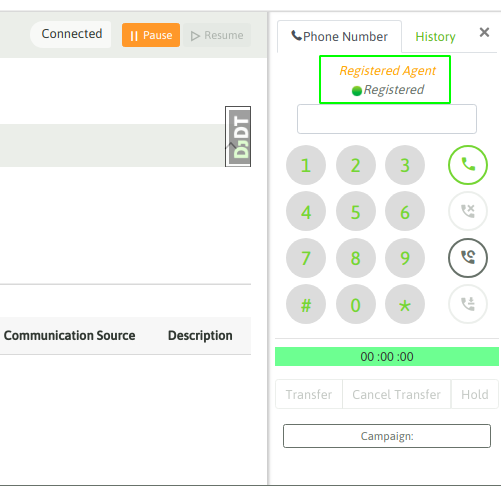The image size is (501, 486).
Task: Click the Description column header
Action: point(200,336)
